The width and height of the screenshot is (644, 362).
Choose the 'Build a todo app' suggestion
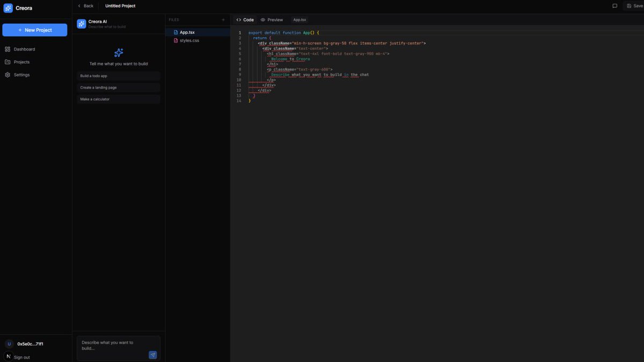point(118,76)
